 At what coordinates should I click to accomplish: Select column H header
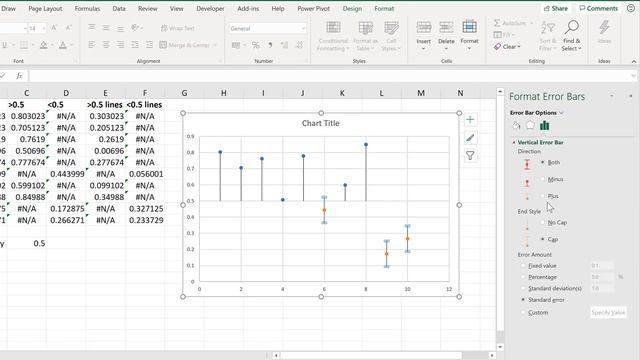coord(224,93)
